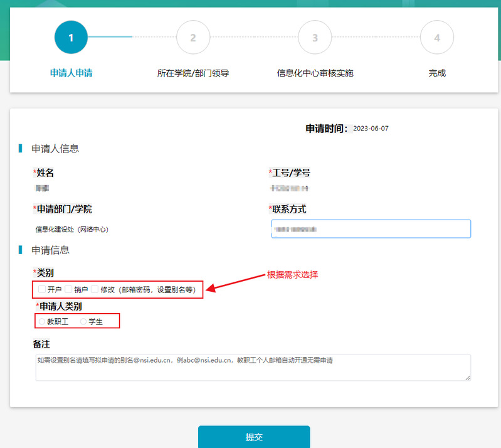
Task: Click the step 4 circle icon
Action: pyautogui.click(x=437, y=38)
